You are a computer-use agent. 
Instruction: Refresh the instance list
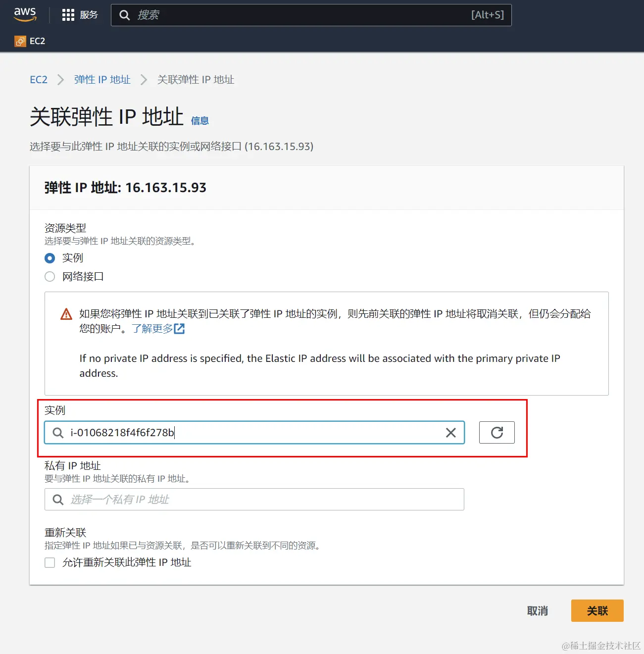(x=496, y=433)
